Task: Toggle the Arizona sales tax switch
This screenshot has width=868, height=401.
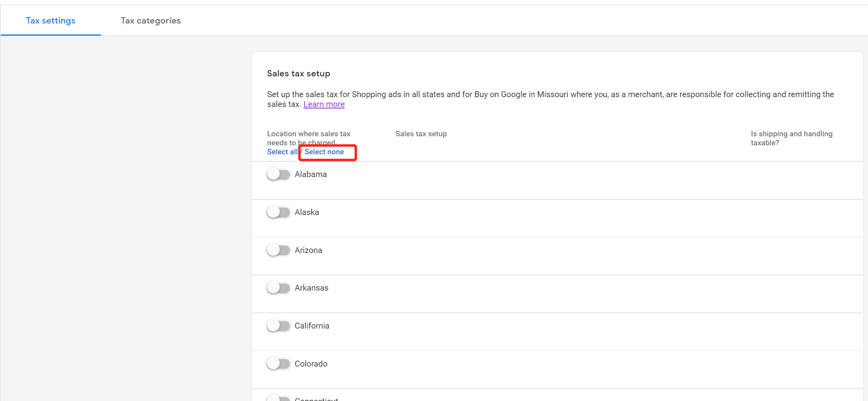Action: (278, 250)
